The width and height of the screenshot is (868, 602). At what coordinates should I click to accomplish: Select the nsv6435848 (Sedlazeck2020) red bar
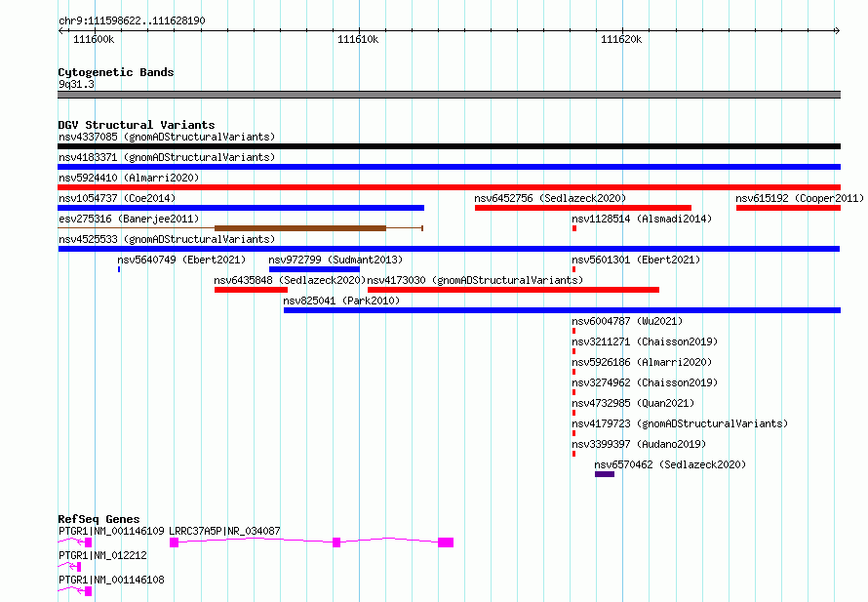251,290
